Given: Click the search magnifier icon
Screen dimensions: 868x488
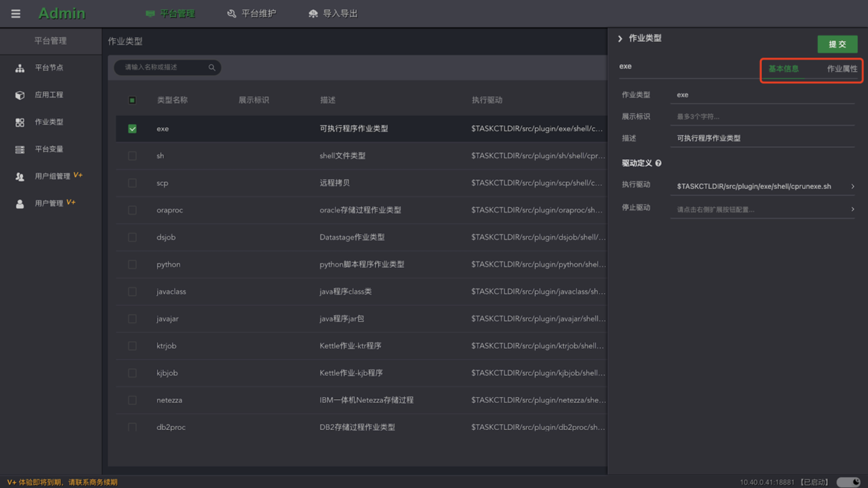Looking at the screenshot, I should pyautogui.click(x=212, y=68).
